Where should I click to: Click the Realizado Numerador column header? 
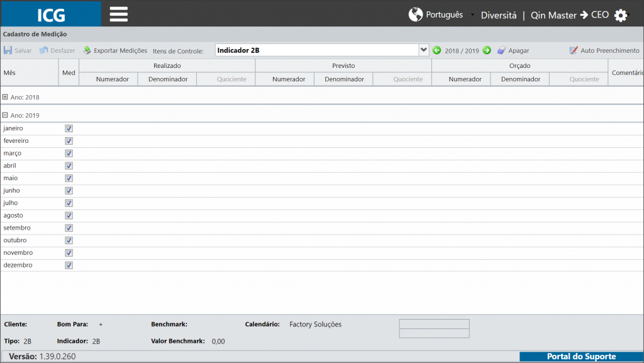tap(113, 79)
